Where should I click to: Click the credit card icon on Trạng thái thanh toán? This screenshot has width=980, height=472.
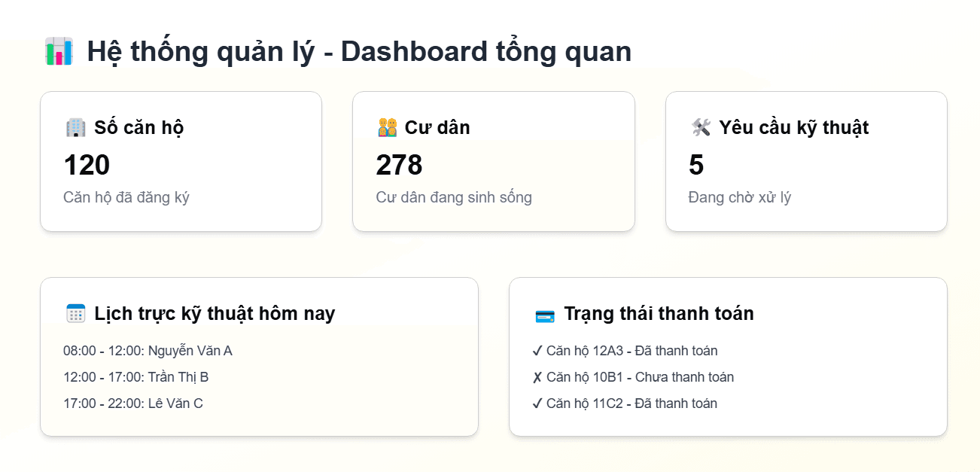click(544, 313)
